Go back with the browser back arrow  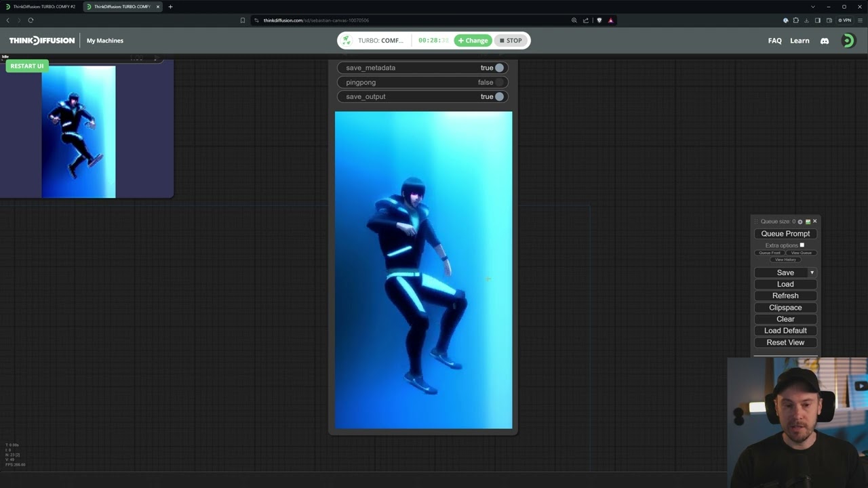point(8,20)
